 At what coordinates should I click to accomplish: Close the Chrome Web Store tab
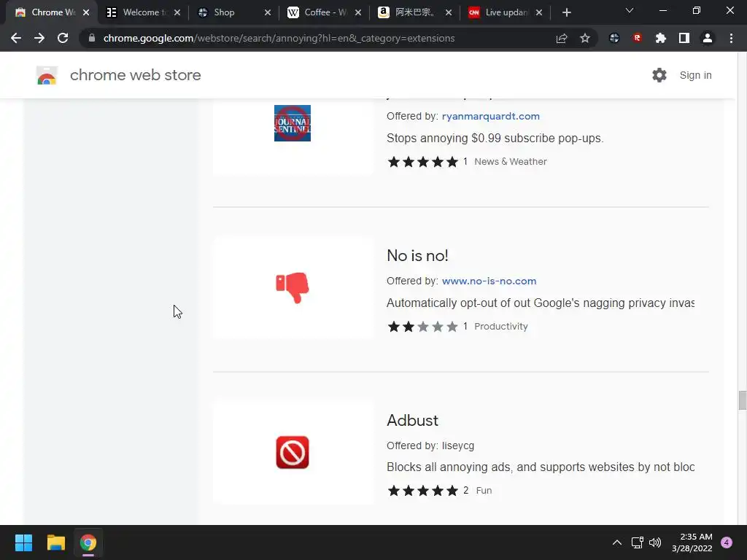pos(86,12)
